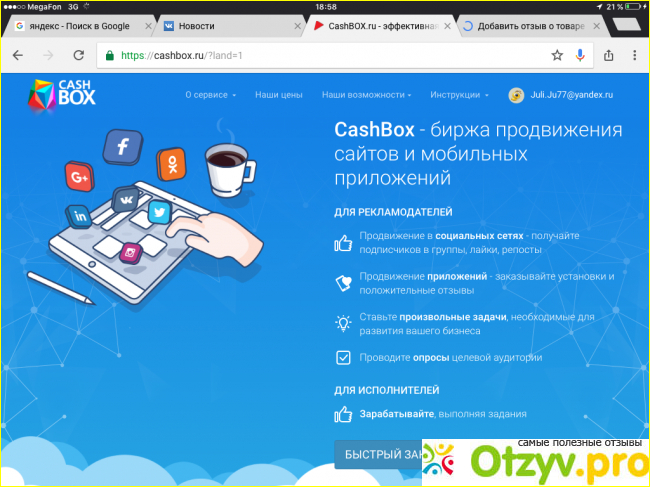Tap the browser back arrow
Viewport: 650px width, 487px height.
tap(17, 55)
